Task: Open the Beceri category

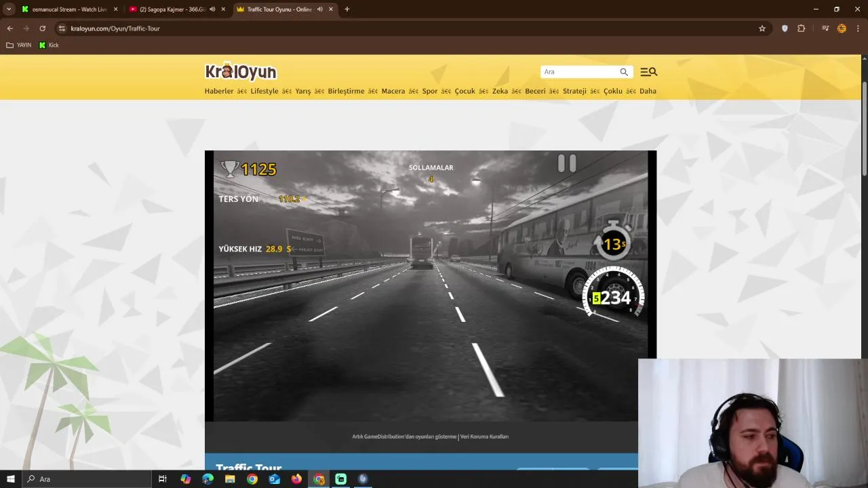Action: point(535,91)
